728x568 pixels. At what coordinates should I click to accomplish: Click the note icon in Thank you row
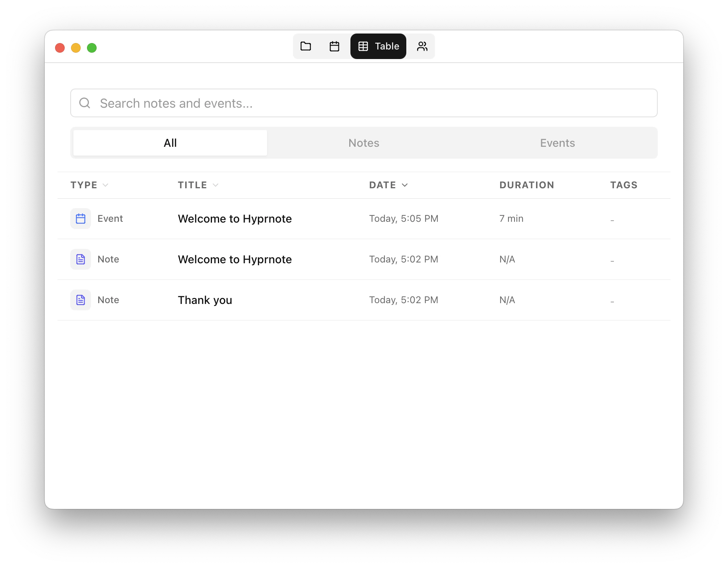pyautogui.click(x=81, y=300)
